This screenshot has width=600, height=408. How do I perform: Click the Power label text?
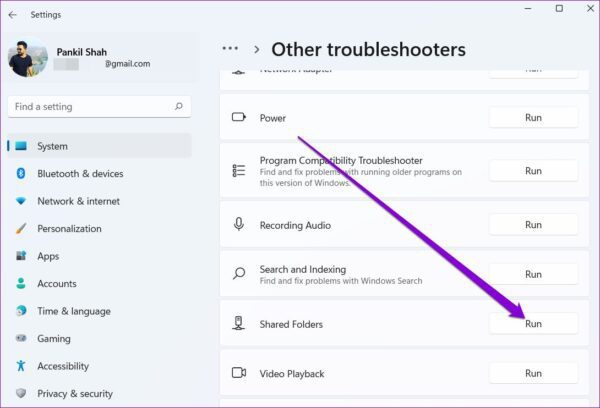[x=273, y=118]
